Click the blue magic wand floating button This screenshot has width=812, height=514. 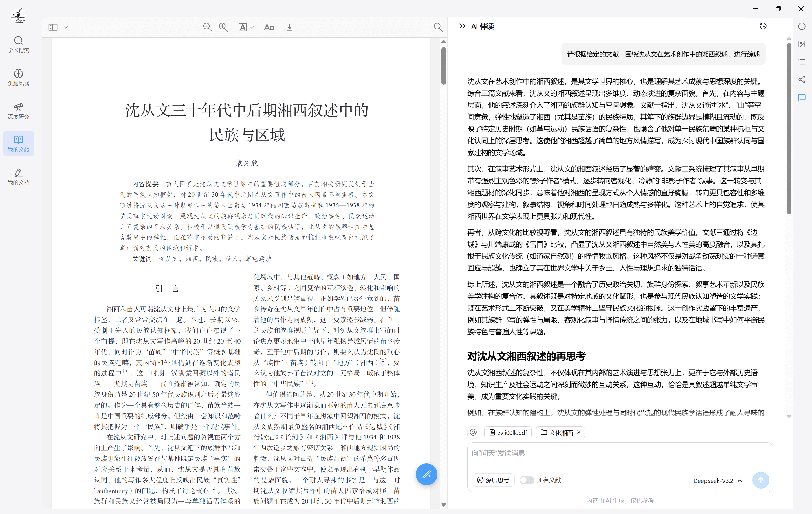[x=426, y=474]
